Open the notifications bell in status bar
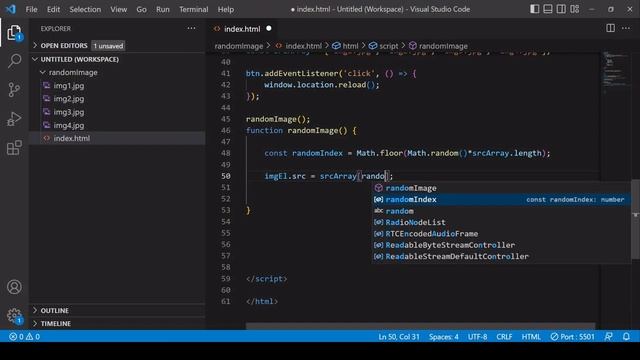The width and height of the screenshot is (640, 360). tap(626, 337)
